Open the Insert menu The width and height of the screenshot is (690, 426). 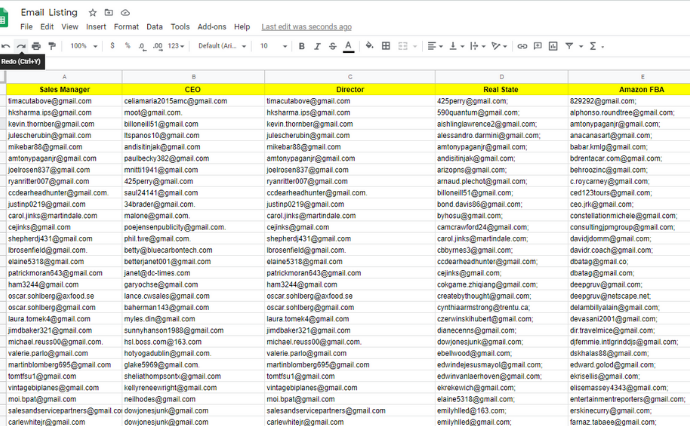(96, 27)
